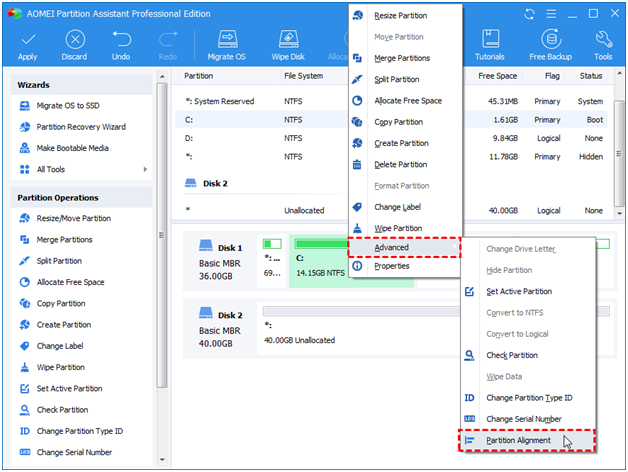Select Partition Alignment in the Advanced submenu
Image resolution: width=628 pixels, height=472 pixels.
point(527,440)
